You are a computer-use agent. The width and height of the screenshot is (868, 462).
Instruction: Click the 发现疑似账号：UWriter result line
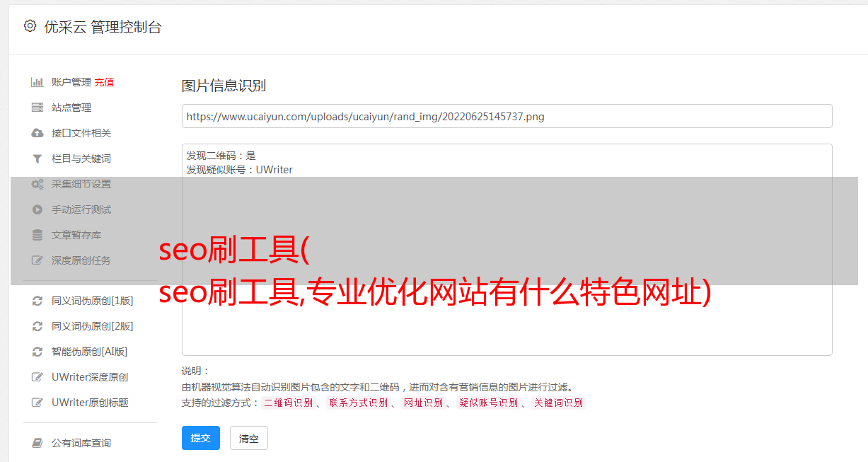coord(239,170)
